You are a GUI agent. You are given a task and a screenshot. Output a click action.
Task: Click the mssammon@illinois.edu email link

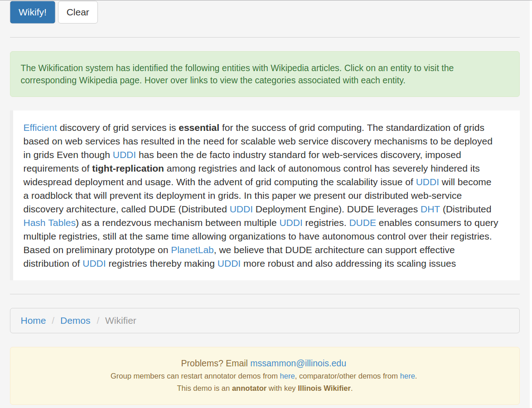point(298,363)
